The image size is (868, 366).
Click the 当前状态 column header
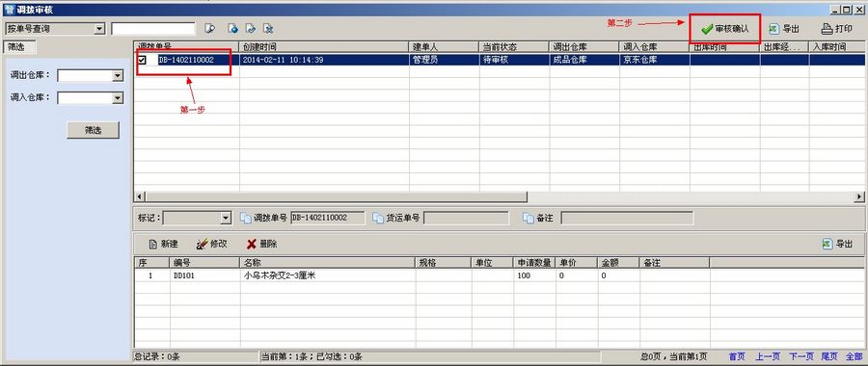[x=514, y=47]
